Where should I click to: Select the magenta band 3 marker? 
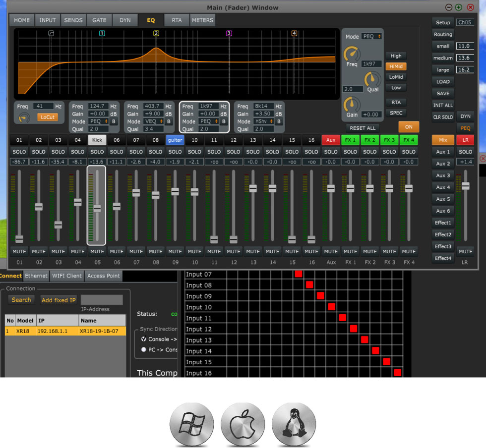(x=229, y=34)
